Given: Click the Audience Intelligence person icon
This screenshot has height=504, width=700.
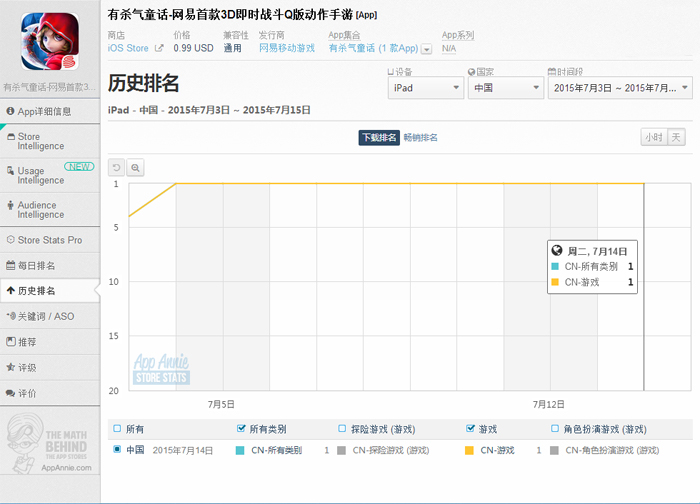Looking at the screenshot, I should tap(11, 205).
